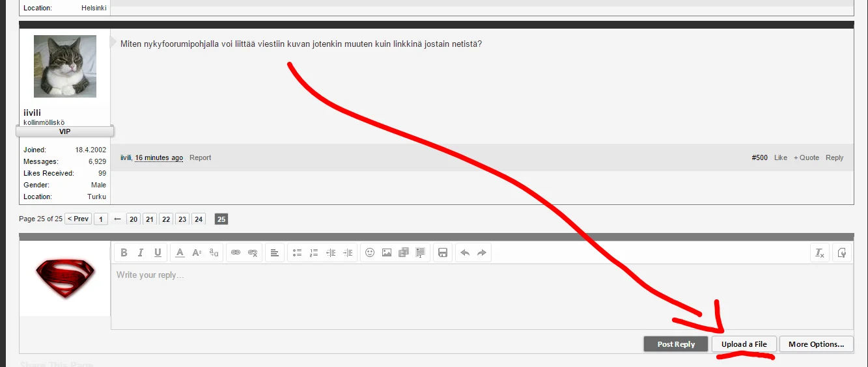This screenshot has height=367, width=868.
Task: Toggle italic text formatting
Action: point(141,252)
